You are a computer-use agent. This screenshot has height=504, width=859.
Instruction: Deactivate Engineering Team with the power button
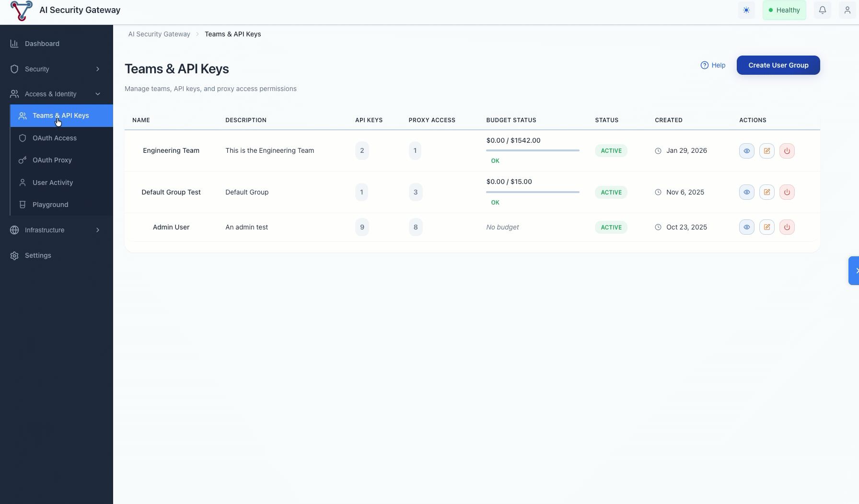coord(787,150)
